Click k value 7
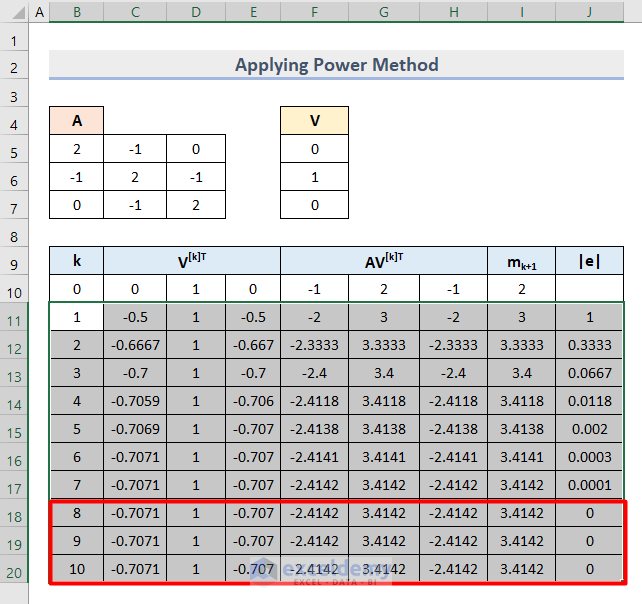This screenshot has width=642, height=604. tap(77, 484)
